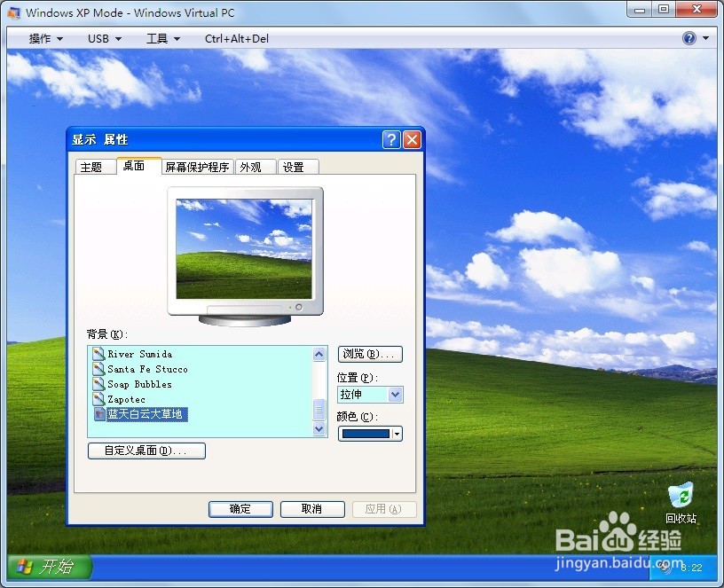
Task: Click the 确定 button
Action: coord(240,509)
